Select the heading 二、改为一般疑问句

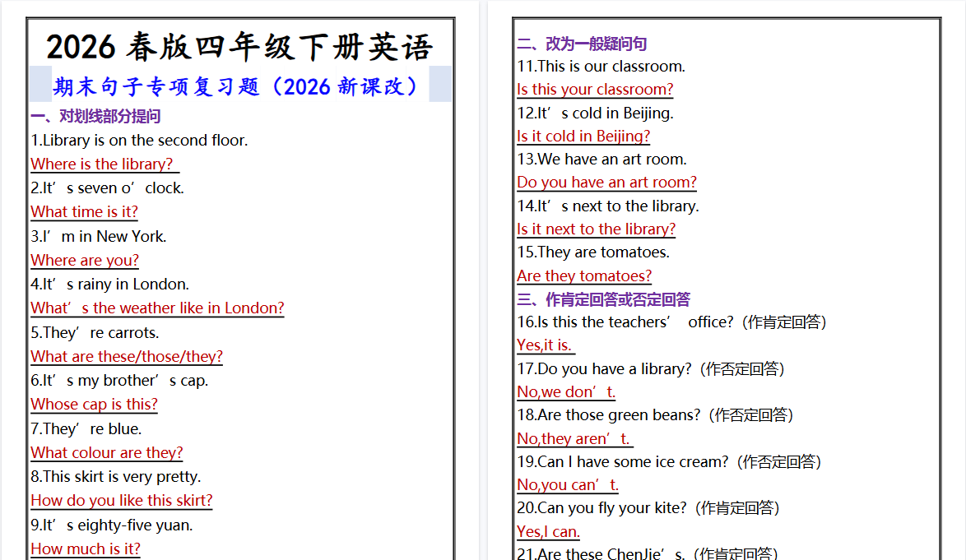click(582, 44)
